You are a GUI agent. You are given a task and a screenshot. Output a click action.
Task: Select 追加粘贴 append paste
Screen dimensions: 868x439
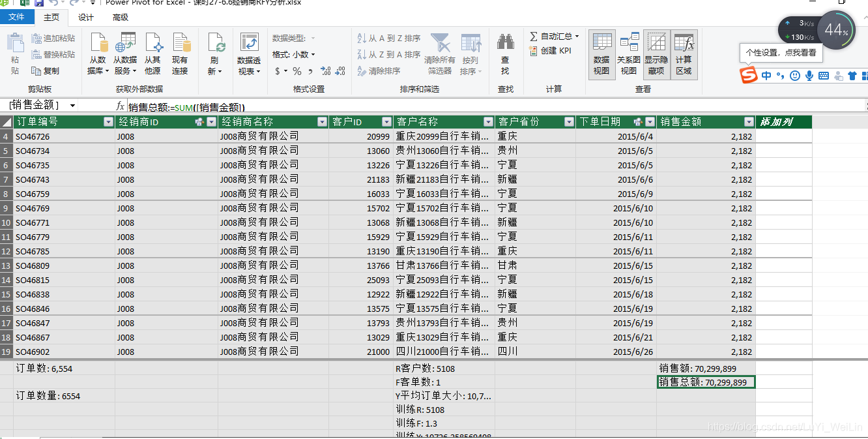pos(53,38)
